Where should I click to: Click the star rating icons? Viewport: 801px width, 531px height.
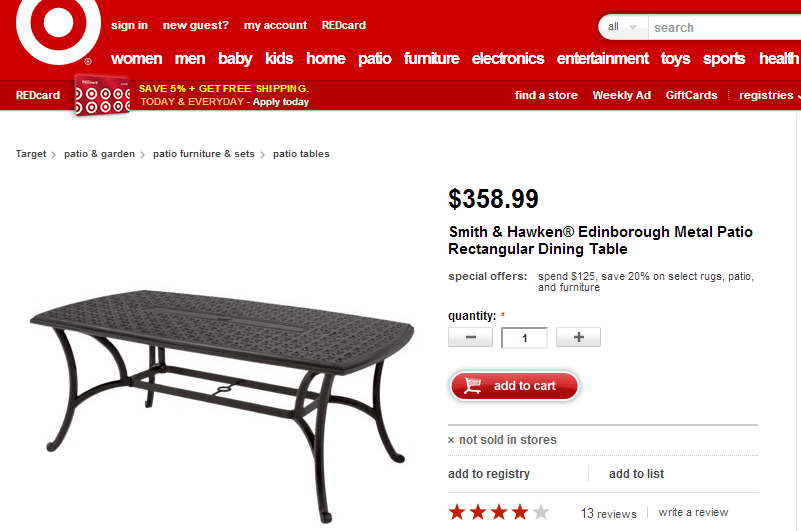pyautogui.click(x=499, y=512)
